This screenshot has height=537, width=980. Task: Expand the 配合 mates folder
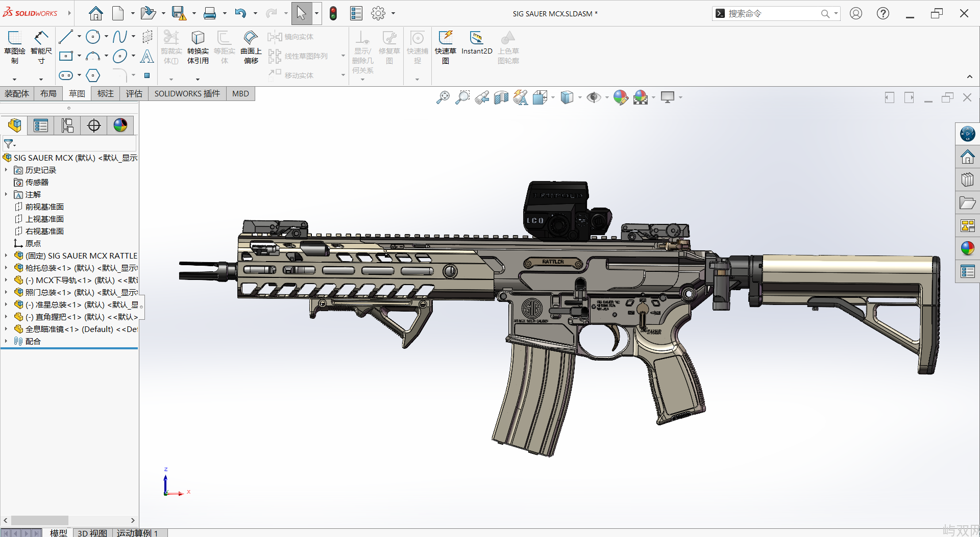(6, 342)
